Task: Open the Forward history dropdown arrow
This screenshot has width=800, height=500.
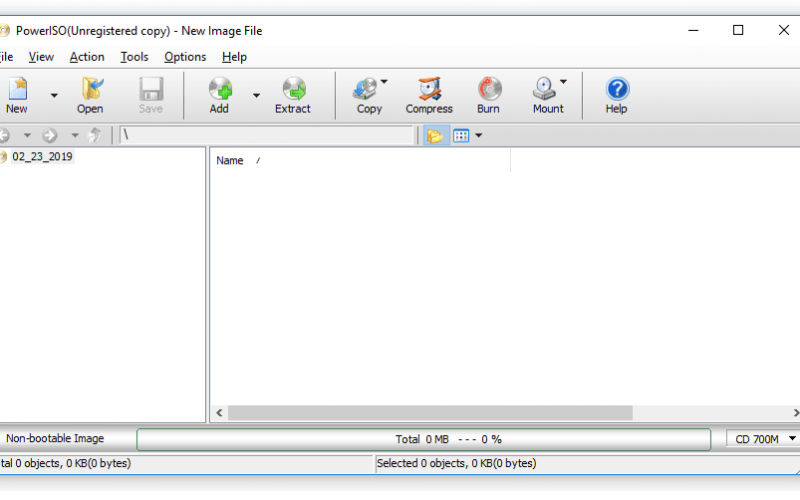Action: pos(75,135)
